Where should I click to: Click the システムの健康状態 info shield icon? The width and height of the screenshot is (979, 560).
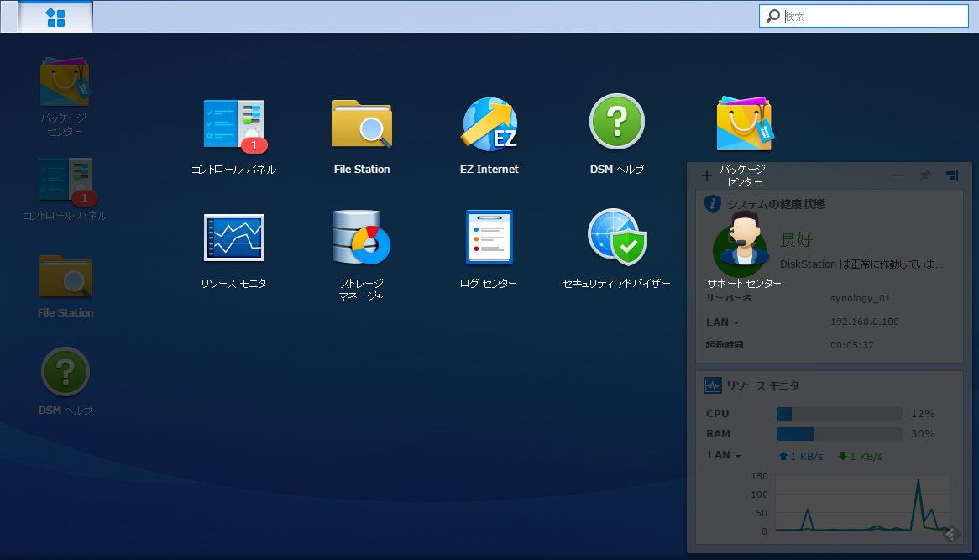pos(712,204)
